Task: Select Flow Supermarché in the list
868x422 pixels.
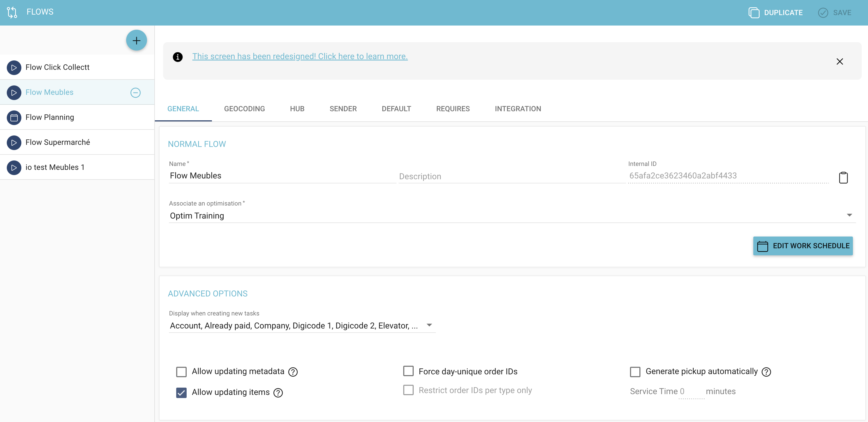Action: coord(77,142)
